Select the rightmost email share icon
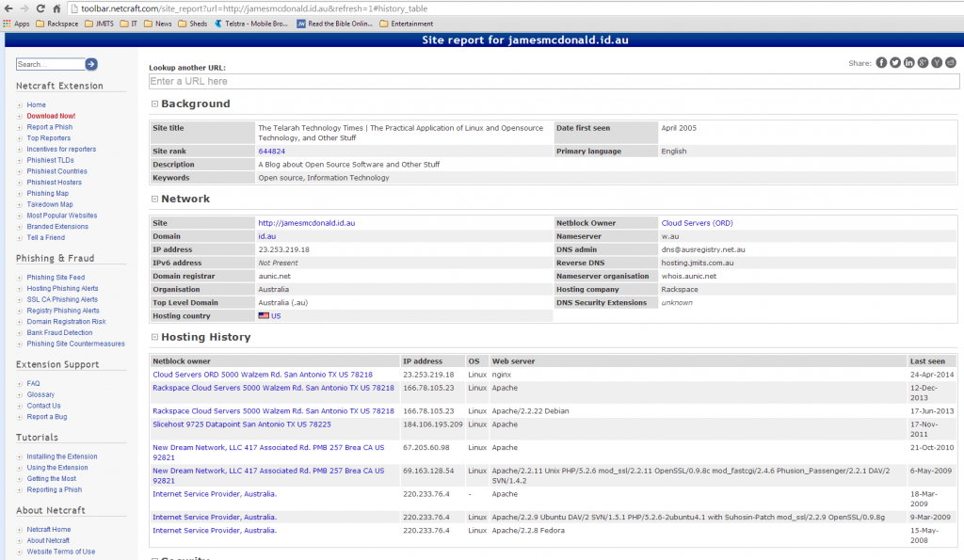 [951, 62]
